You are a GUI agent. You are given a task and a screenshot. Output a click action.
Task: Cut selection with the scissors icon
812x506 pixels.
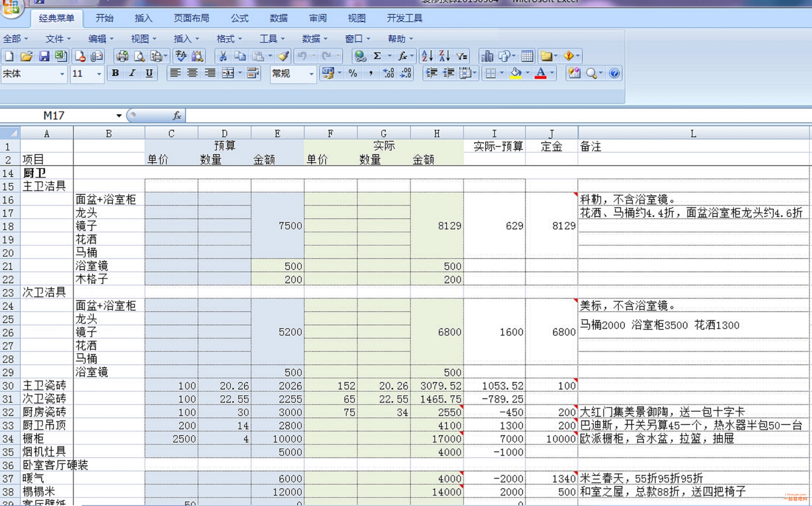tap(223, 56)
